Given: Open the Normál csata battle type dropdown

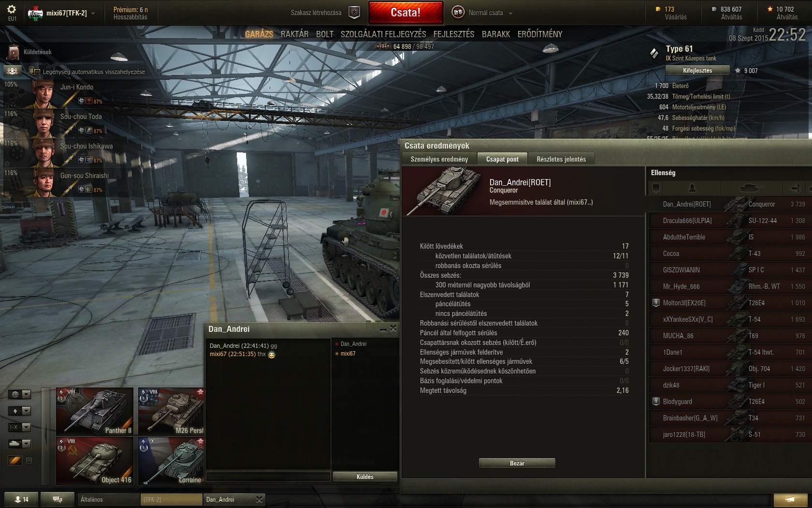Looking at the screenshot, I should [x=482, y=13].
